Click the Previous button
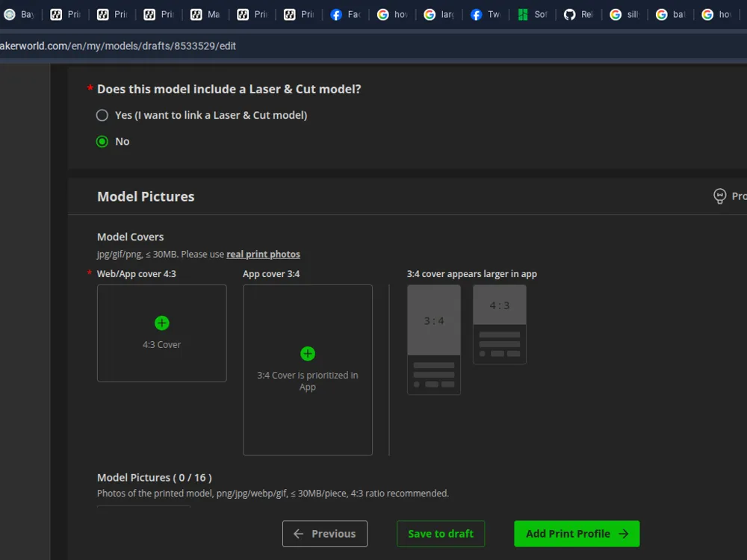This screenshot has height=560, width=747. [x=324, y=533]
